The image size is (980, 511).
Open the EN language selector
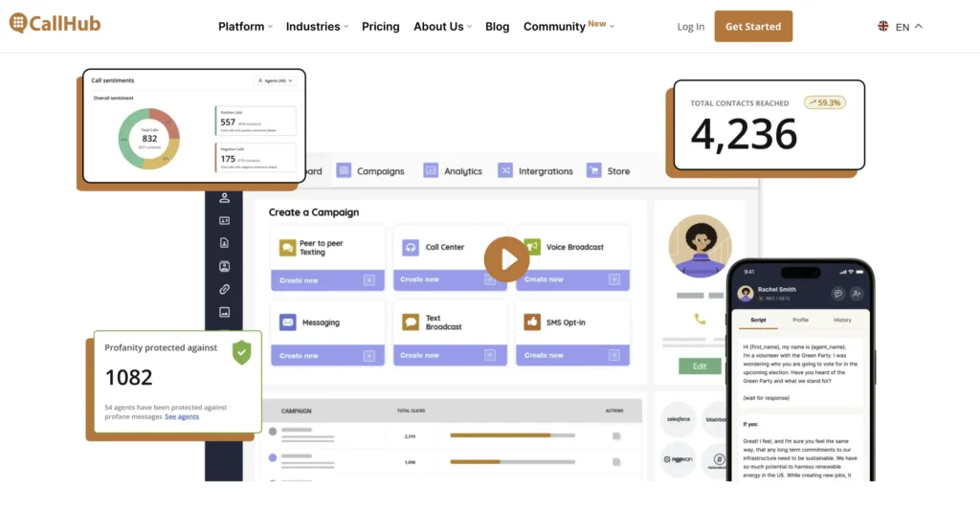click(x=901, y=27)
